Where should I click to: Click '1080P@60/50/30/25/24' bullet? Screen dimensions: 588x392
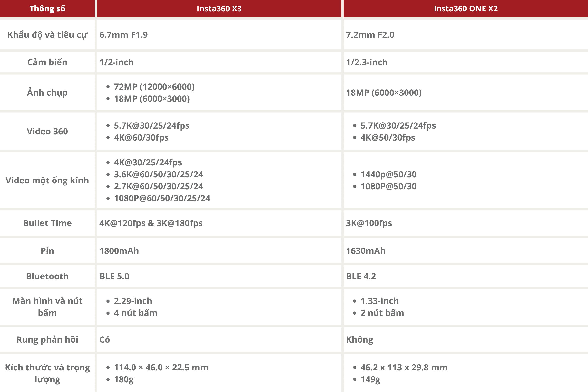point(162,198)
